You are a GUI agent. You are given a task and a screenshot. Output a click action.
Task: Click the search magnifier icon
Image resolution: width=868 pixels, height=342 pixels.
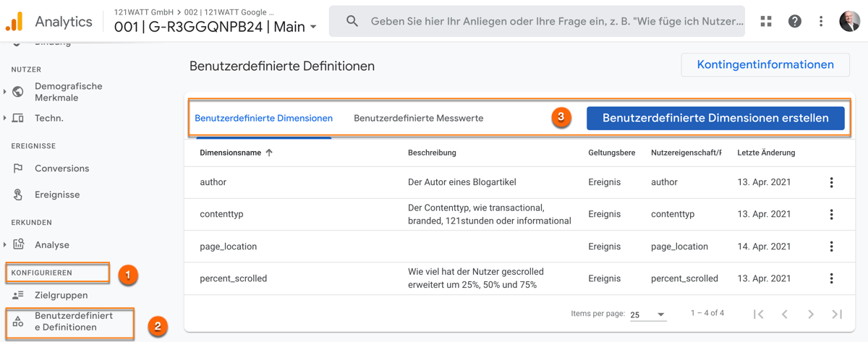point(352,22)
